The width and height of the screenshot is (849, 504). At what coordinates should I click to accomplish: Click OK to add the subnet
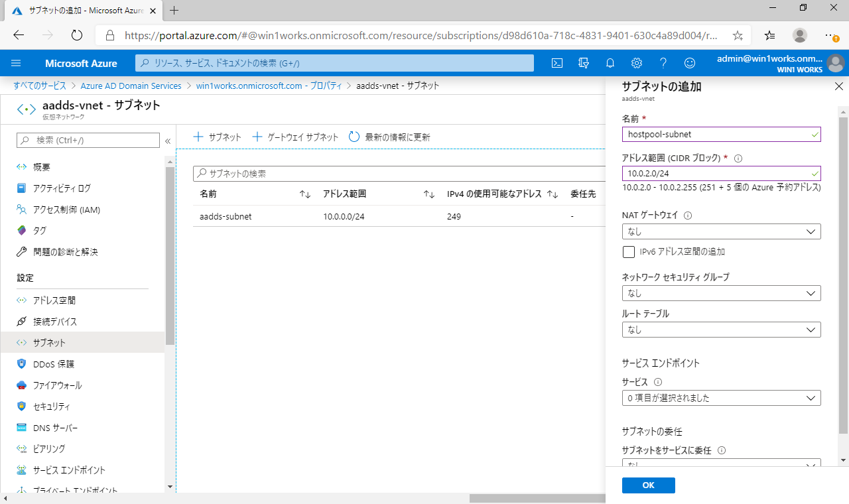(649, 485)
